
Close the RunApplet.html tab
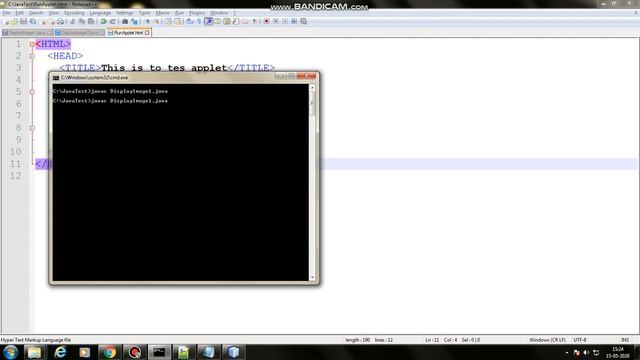(x=147, y=33)
